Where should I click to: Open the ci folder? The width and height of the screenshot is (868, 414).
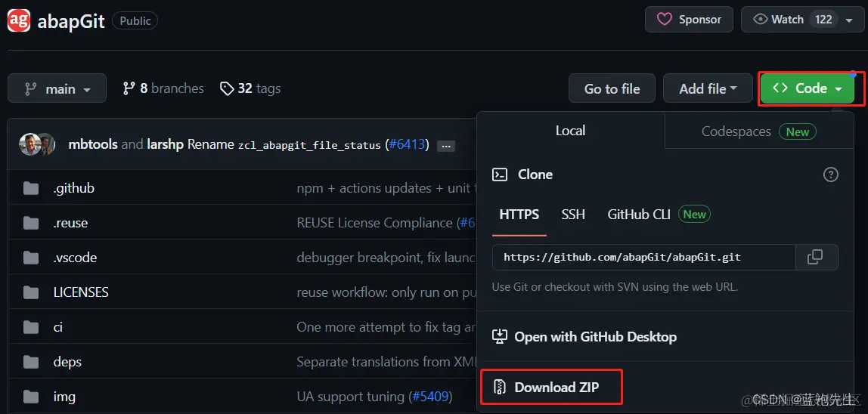57,327
